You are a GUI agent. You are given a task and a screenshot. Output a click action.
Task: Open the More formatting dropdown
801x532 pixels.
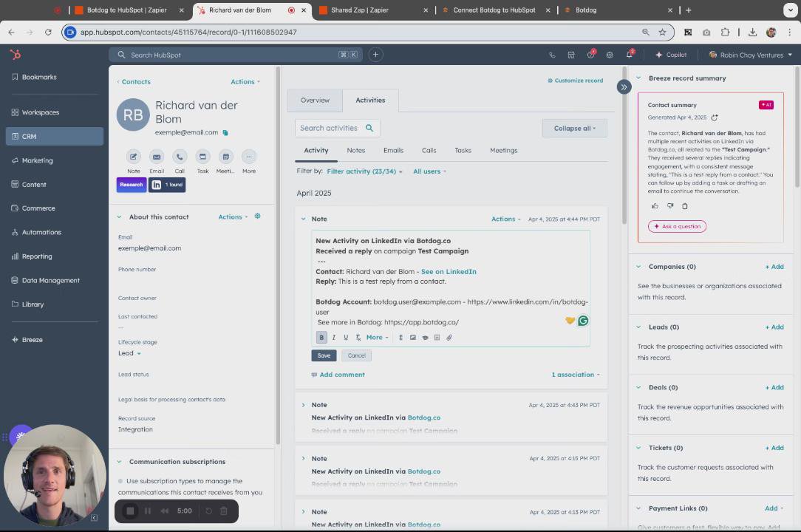[x=377, y=337]
